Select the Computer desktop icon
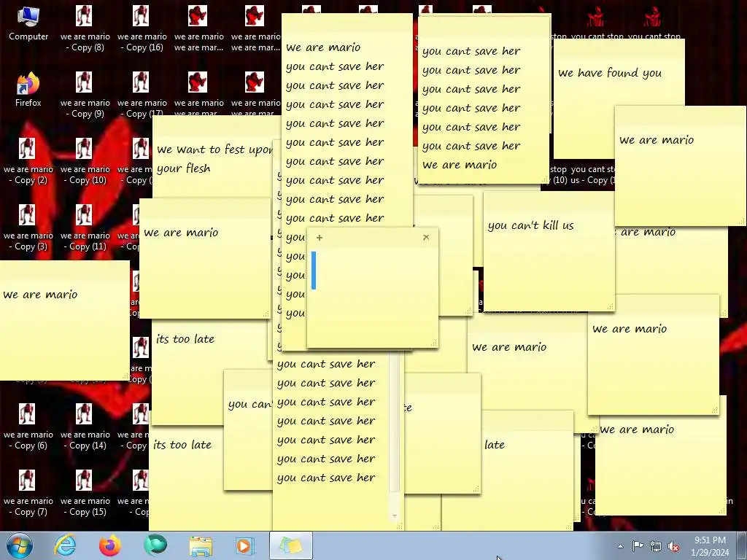The image size is (747, 560). [x=28, y=24]
